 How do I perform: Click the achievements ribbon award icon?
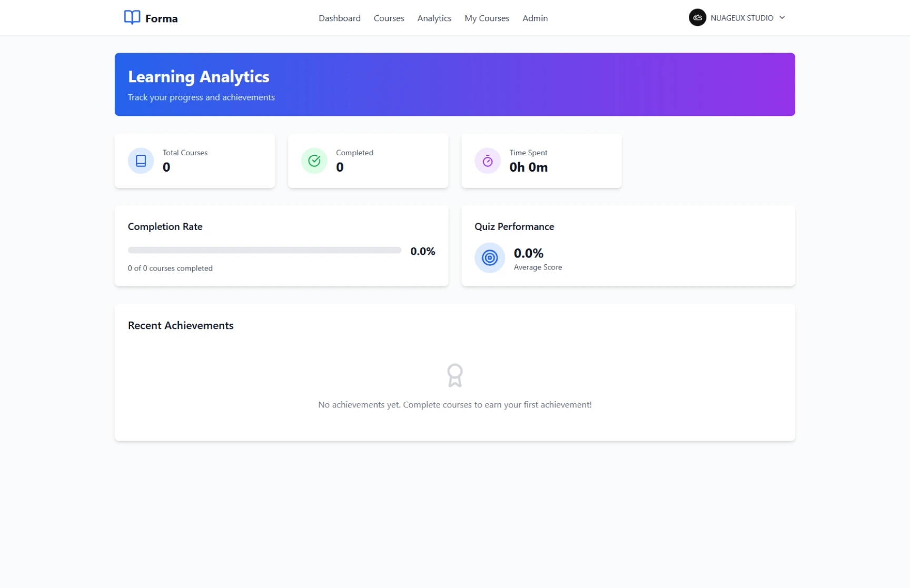pos(454,375)
